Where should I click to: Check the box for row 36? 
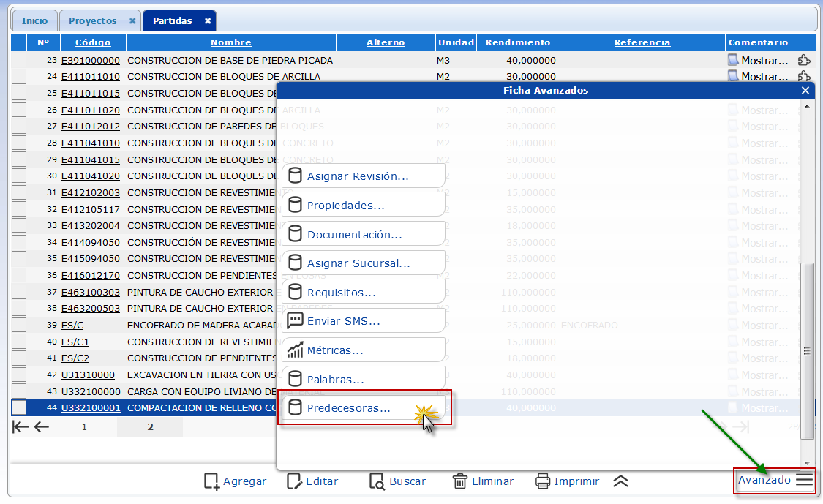19,275
